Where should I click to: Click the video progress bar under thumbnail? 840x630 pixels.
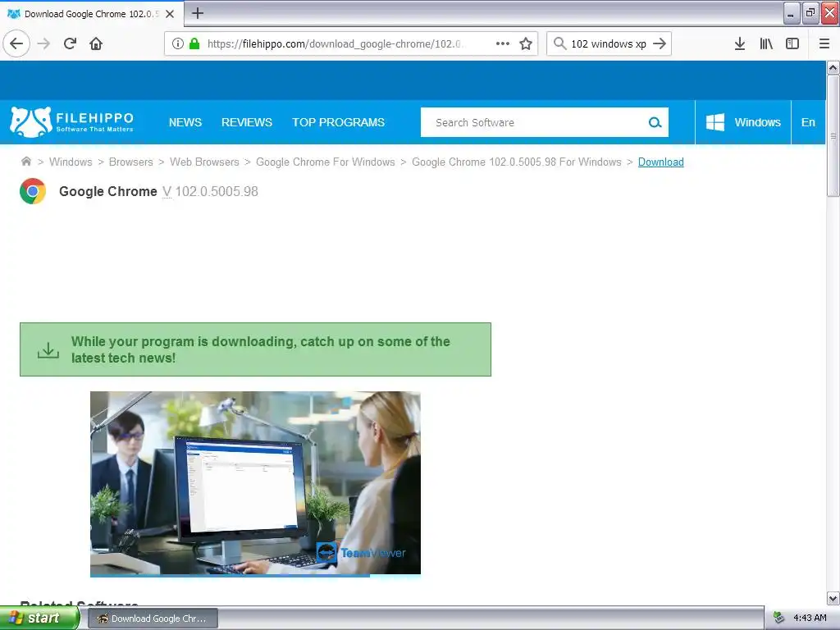[x=255, y=576]
